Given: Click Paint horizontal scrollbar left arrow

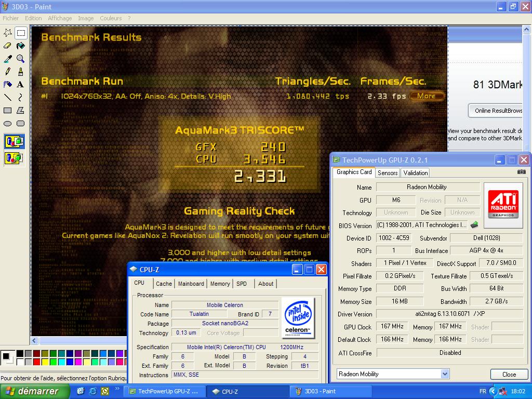Looking at the screenshot, I should click(34, 340).
